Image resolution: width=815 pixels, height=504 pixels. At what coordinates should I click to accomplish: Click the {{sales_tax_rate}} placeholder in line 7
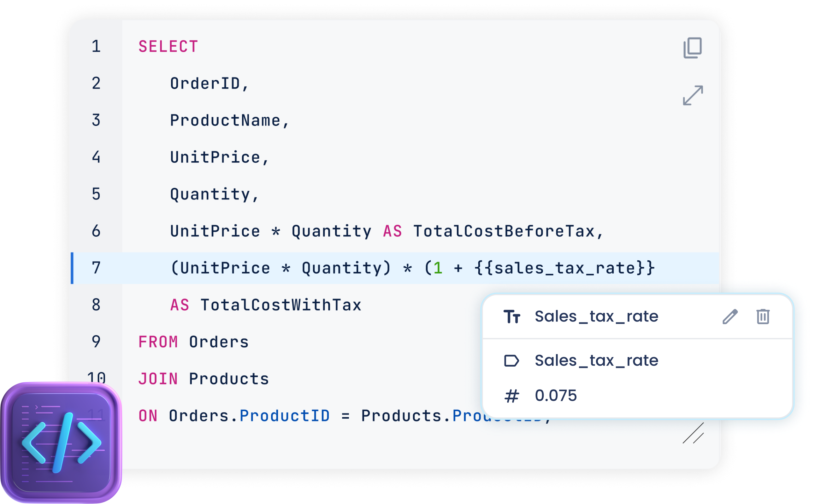pos(564,268)
